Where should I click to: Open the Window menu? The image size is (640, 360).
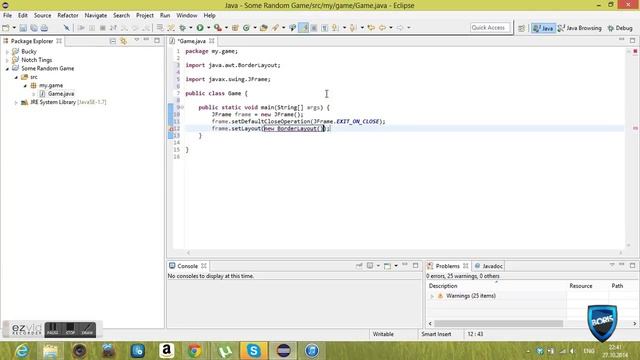(x=187, y=15)
